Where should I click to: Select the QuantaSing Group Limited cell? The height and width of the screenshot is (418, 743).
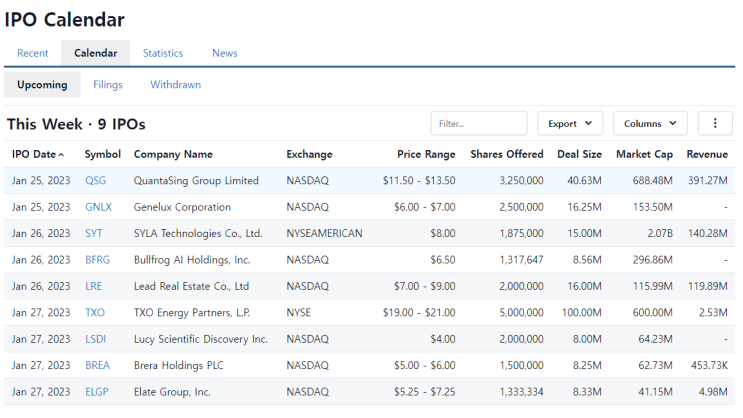196,181
